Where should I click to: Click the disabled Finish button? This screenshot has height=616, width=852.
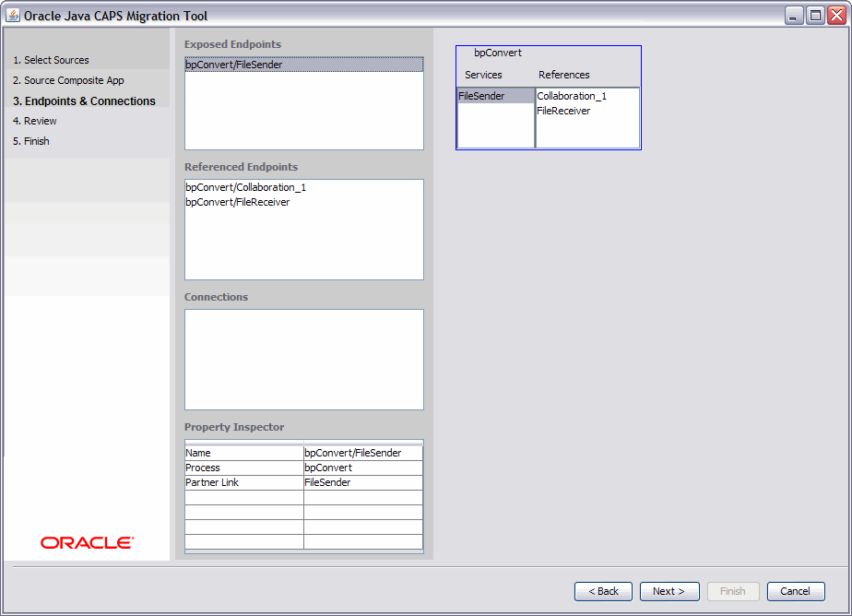point(733,591)
